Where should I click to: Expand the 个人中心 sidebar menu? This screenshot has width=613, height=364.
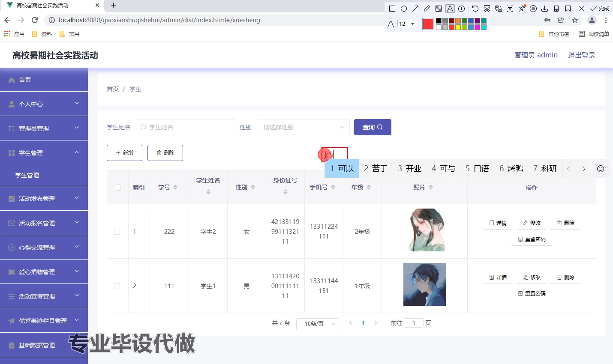pyautogui.click(x=44, y=104)
